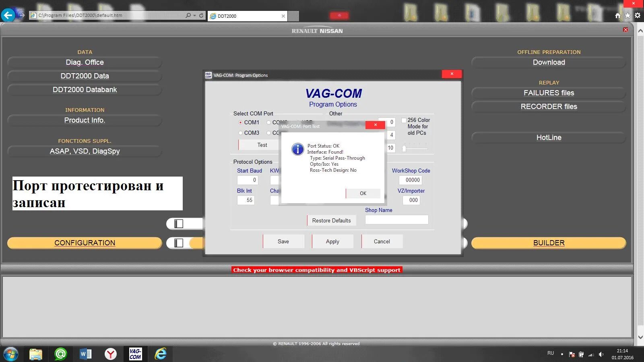This screenshot has width=644, height=362.
Task: Show hidden tray icons arrow
Action: [x=562, y=354]
